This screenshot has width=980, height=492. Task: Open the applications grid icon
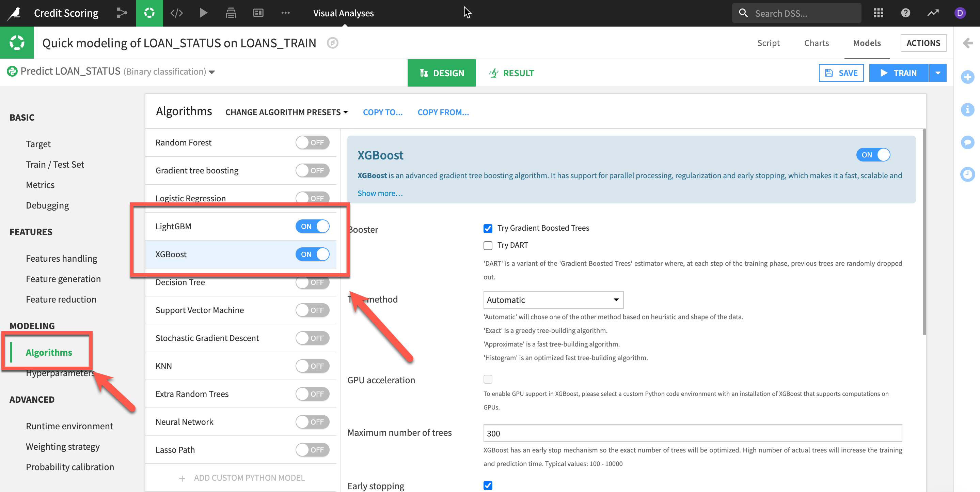click(x=878, y=13)
